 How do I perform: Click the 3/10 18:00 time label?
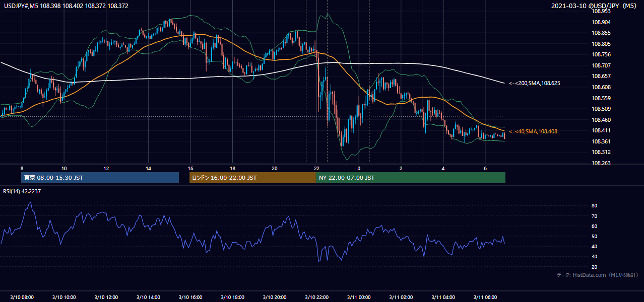click(x=232, y=297)
